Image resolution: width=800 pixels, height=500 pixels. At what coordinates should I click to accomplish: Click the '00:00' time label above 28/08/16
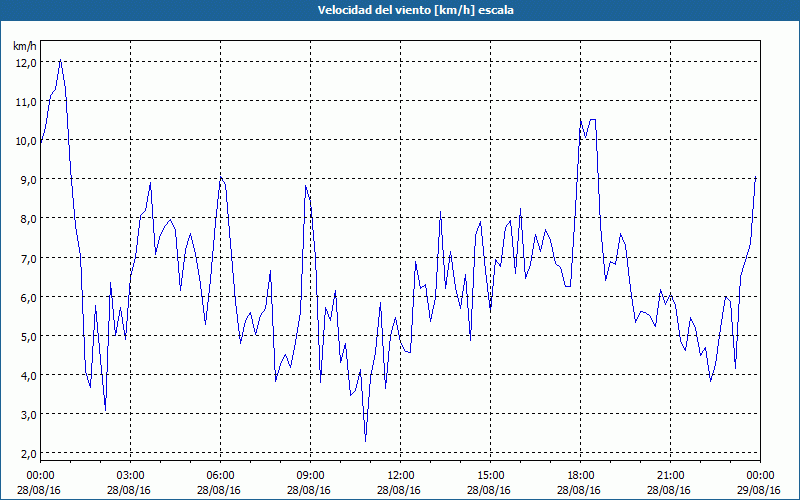point(40,476)
